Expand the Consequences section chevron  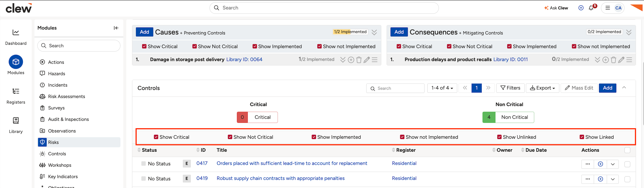pyautogui.click(x=629, y=32)
